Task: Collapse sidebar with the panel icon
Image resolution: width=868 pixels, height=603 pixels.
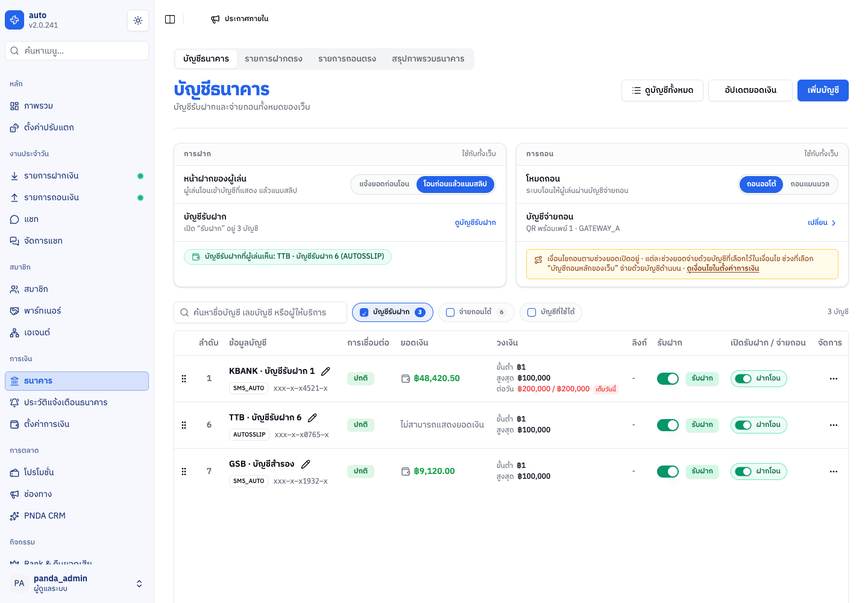Action: (x=170, y=19)
